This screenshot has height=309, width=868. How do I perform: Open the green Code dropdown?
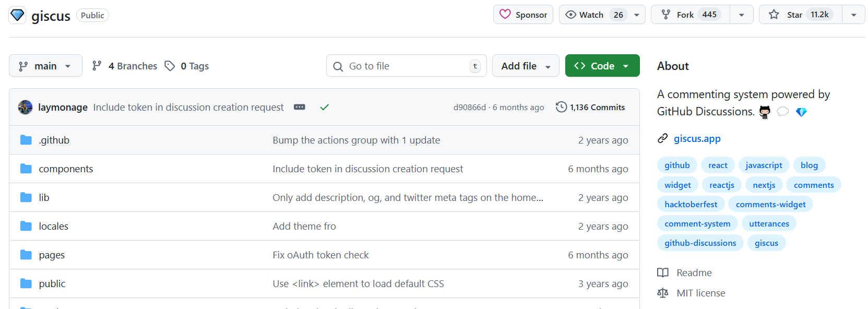click(602, 66)
